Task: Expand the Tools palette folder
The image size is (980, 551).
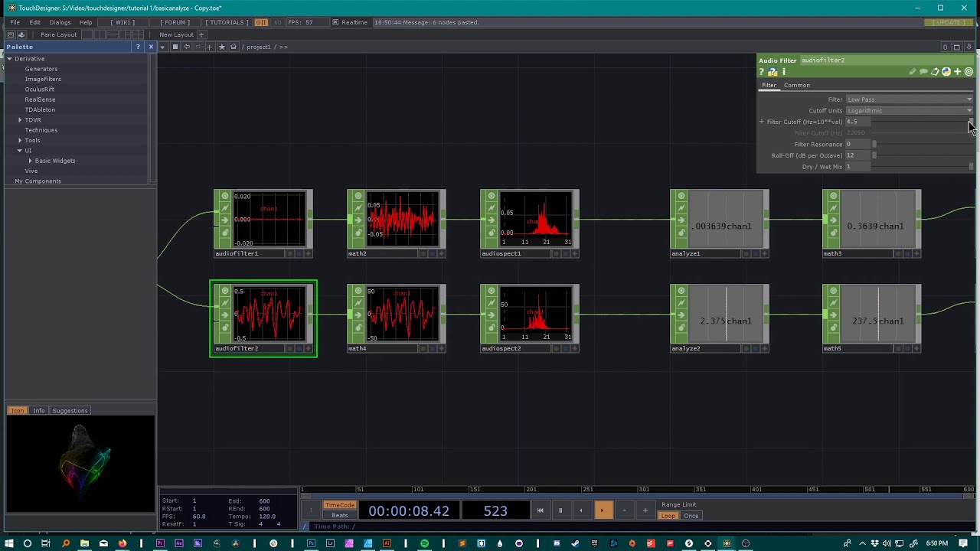Action: tap(20, 141)
